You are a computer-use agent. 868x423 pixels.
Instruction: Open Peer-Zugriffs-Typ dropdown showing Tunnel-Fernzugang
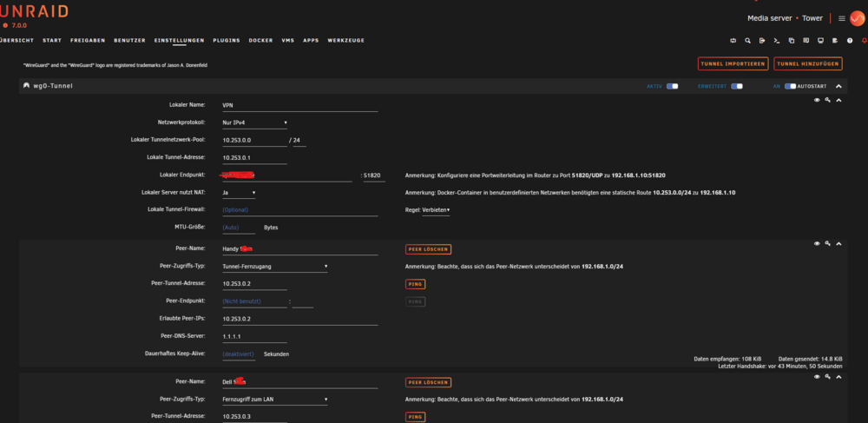tap(274, 267)
